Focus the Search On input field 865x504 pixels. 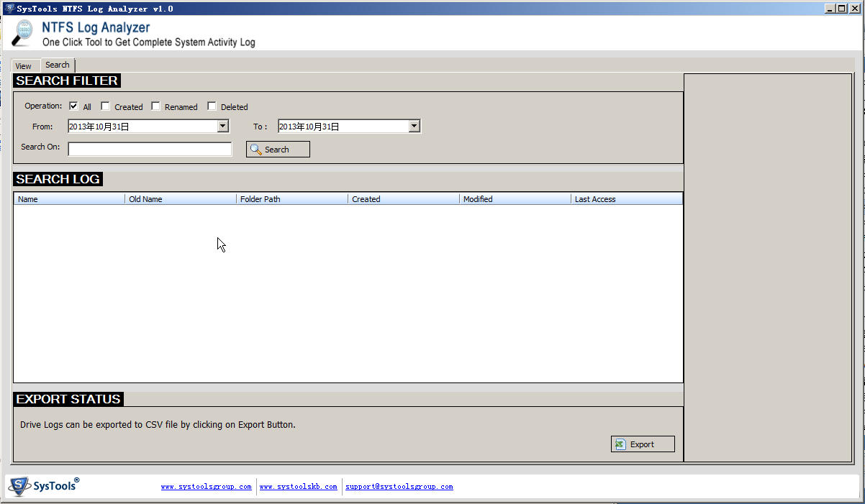150,149
